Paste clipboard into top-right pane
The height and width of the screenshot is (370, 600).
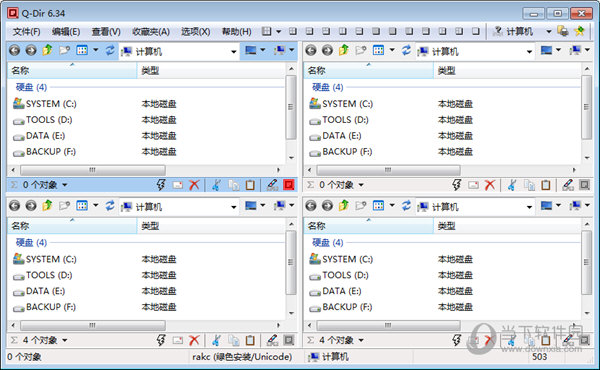[x=546, y=185]
